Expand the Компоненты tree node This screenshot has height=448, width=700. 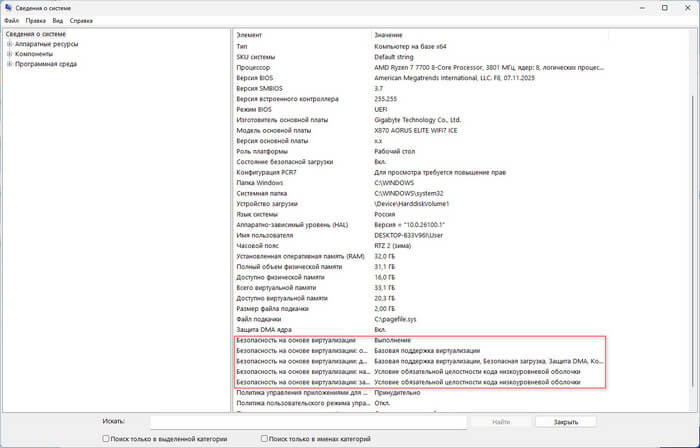pyautogui.click(x=9, y=54)
